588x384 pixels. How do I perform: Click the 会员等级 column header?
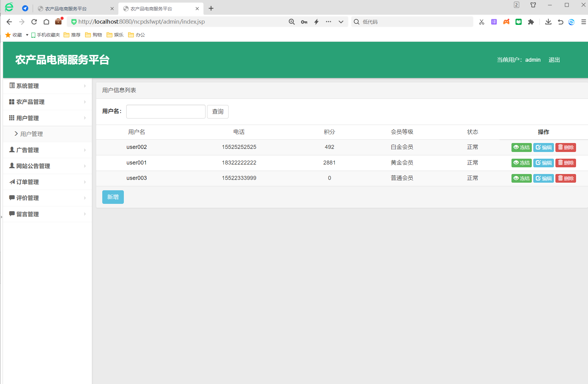tap(402, 132)
